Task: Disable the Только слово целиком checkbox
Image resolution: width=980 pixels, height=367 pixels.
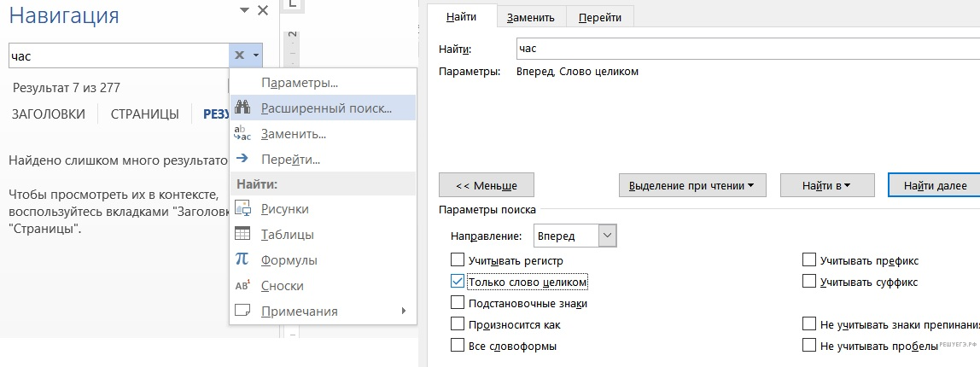Action: coord(457,282)
